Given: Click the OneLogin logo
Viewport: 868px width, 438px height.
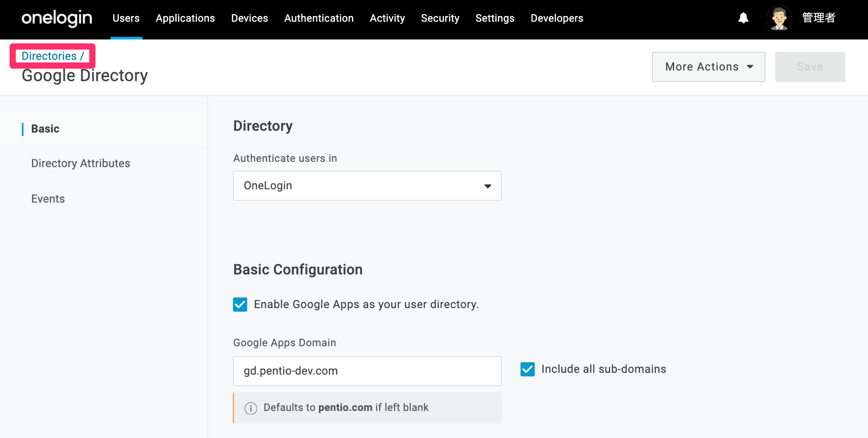Looking at the screenshot, I should click(57, 18).
